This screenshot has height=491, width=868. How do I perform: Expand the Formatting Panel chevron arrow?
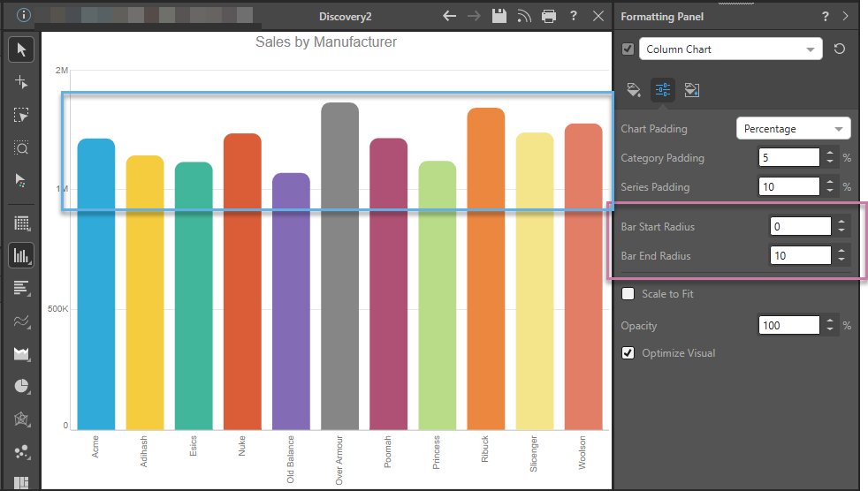point(845,17)
